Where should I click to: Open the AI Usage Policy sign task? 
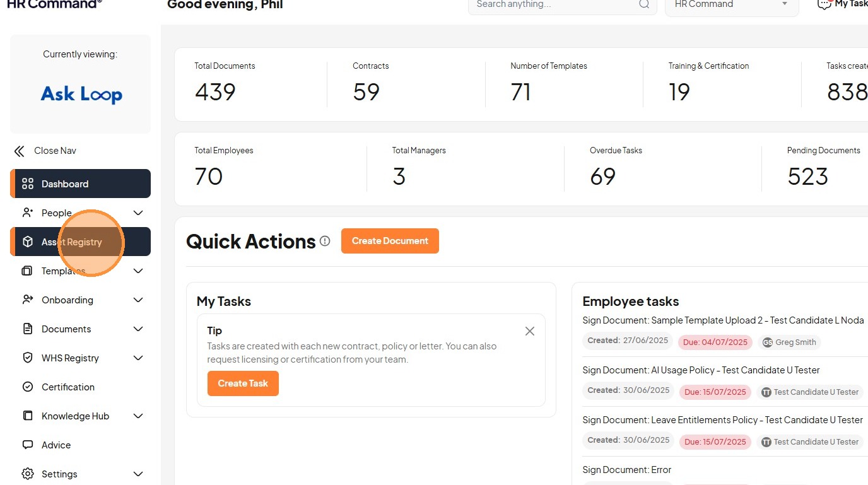coord(700,370)
